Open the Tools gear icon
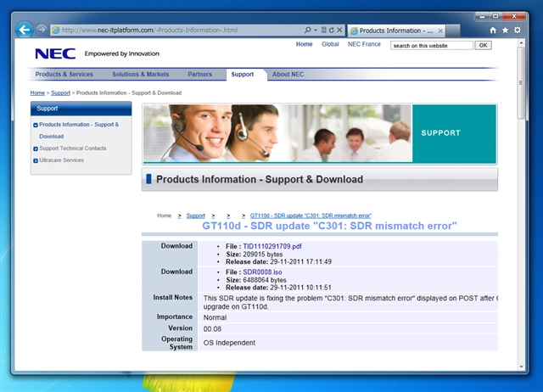The image size is (543, 392). point(518,31)
